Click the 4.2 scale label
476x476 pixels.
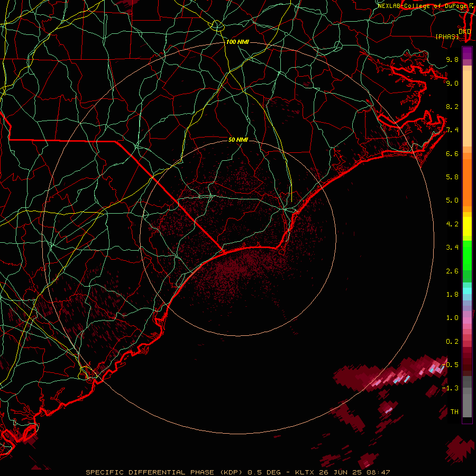(452, 224)
